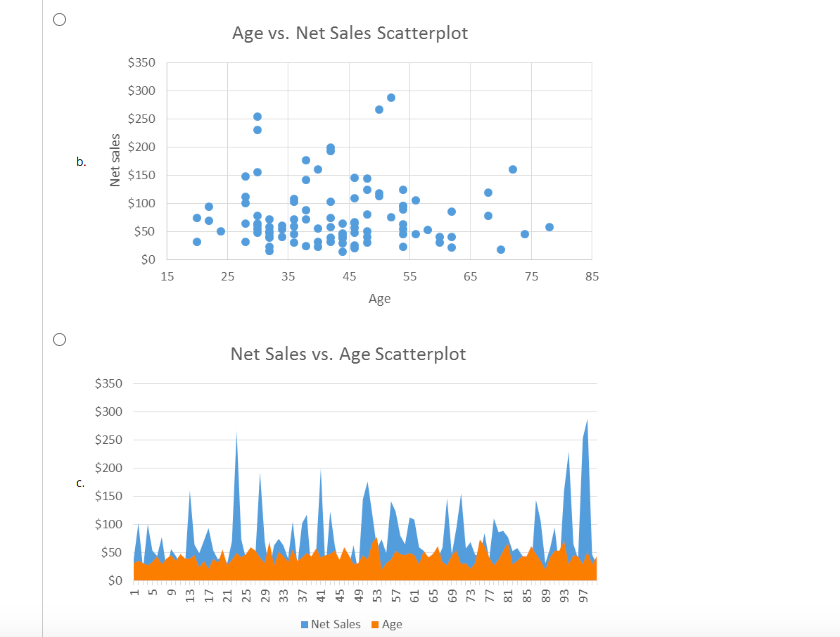Image resolution: width=840 pixels, height=637 pixels.
Task: Click the 75 age axis label
Action: coord(531,276)
